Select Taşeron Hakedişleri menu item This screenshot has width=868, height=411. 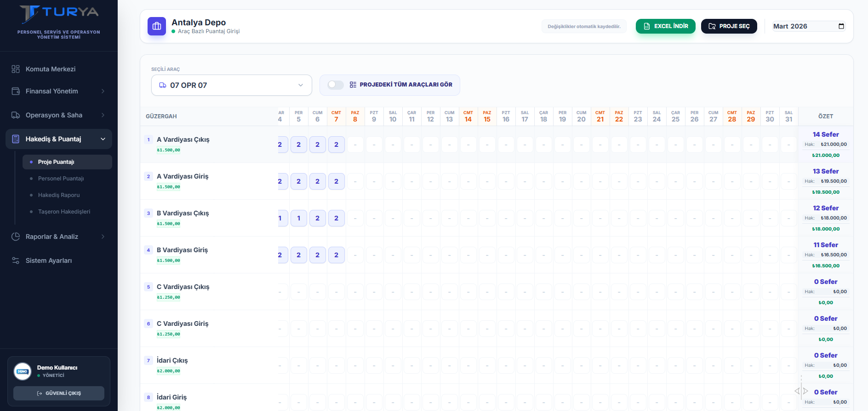(64, 212)
